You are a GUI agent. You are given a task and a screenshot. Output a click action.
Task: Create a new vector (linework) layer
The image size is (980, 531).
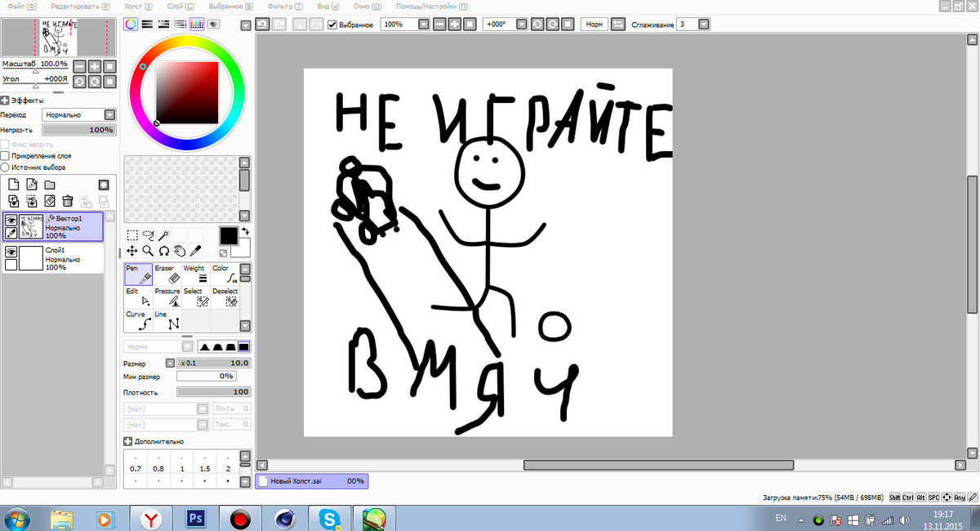pos(31,185)
